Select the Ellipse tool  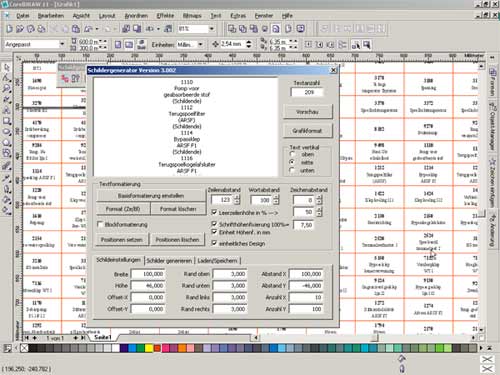coord(7,132)
